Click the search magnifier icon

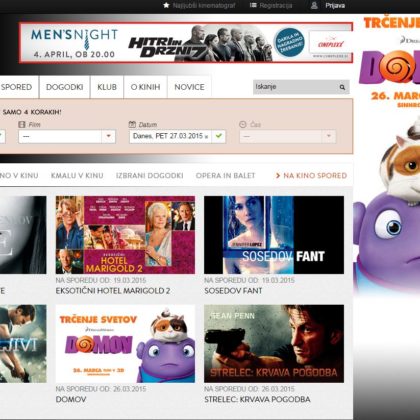(342, 87)
